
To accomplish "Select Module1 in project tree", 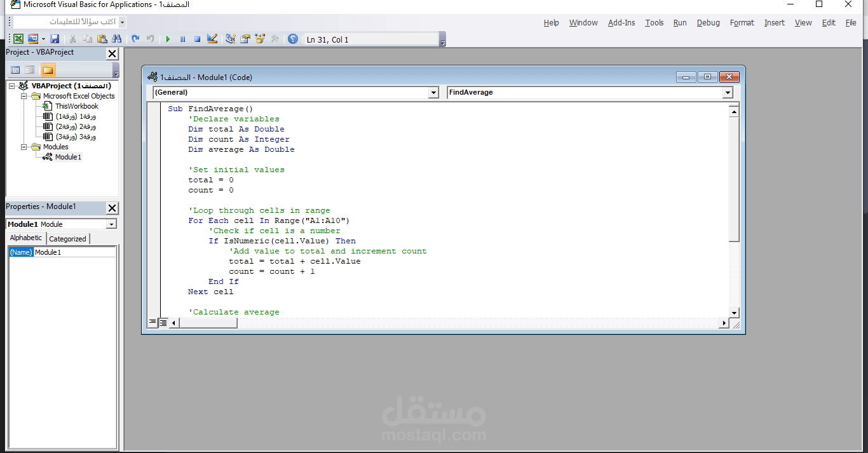I will pos(68,157).
